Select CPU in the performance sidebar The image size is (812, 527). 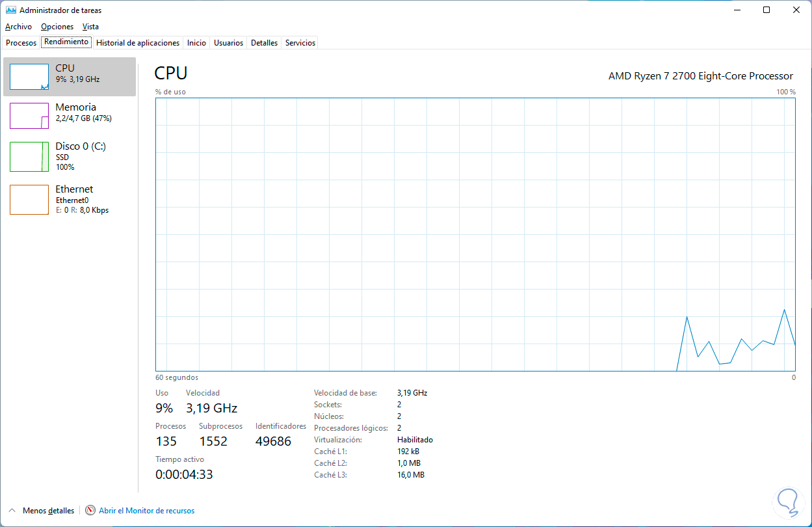point(70,77)
